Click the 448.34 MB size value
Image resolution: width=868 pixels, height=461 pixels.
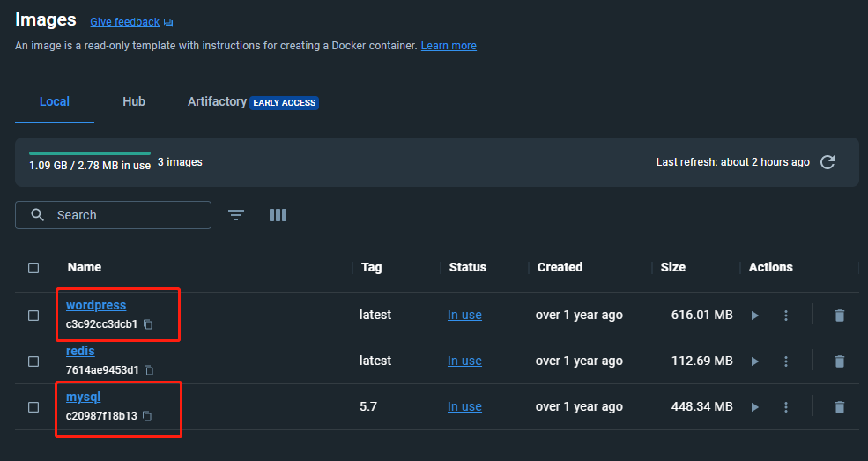pyautogui.click(x=702, y=406)
